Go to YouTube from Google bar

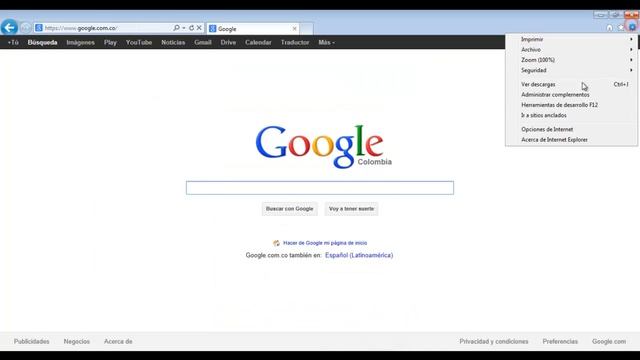pyautogui.click(x=139, y=42)
